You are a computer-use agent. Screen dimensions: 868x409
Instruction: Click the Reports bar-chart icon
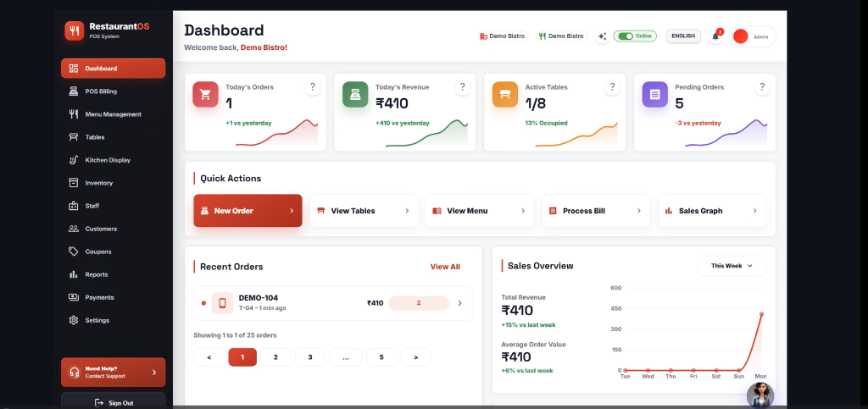[x=74, y=274]
